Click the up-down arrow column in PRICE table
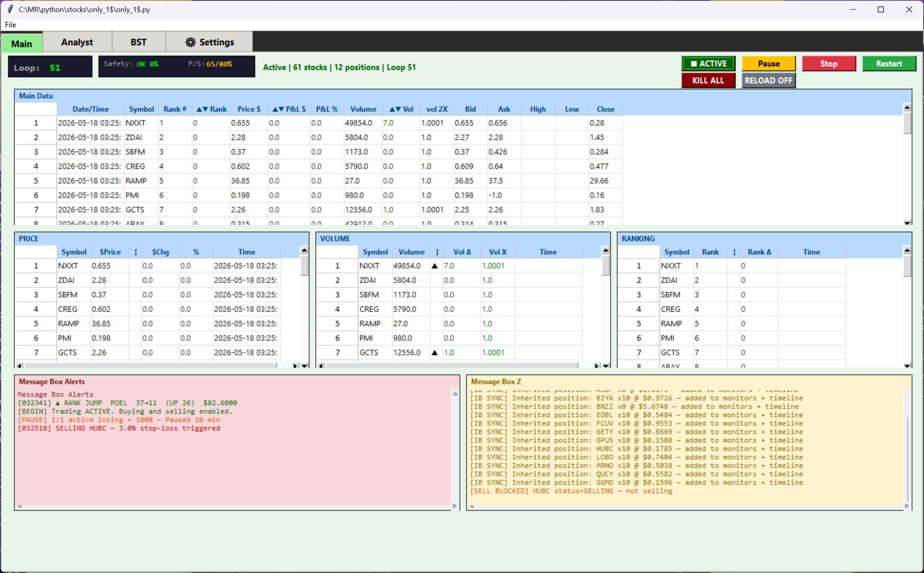Viewport: 924px width, 573px height. point(135,252)
